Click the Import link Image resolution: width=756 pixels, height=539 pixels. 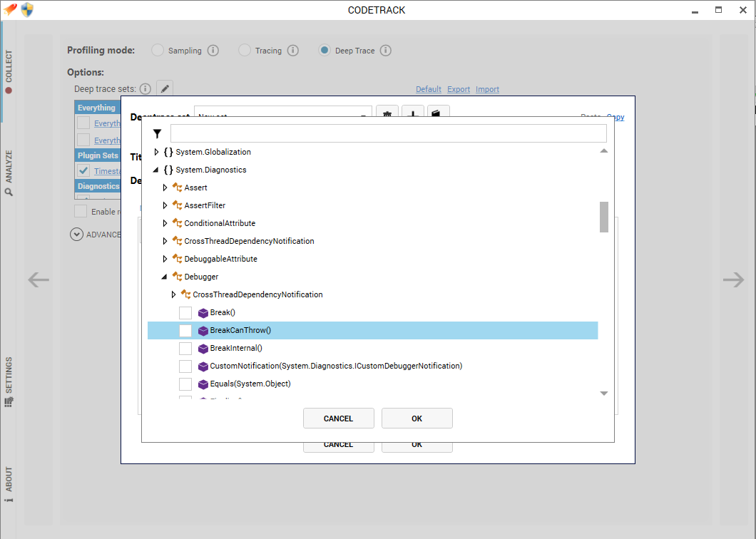[487, 89]
